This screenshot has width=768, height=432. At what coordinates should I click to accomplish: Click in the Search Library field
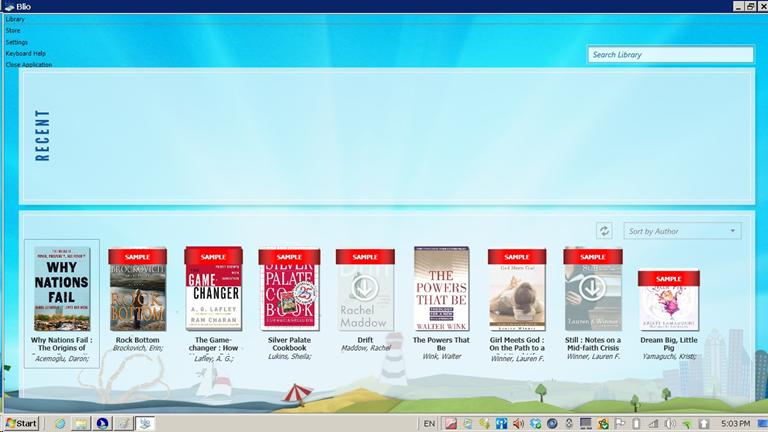(x=671, y=54)
